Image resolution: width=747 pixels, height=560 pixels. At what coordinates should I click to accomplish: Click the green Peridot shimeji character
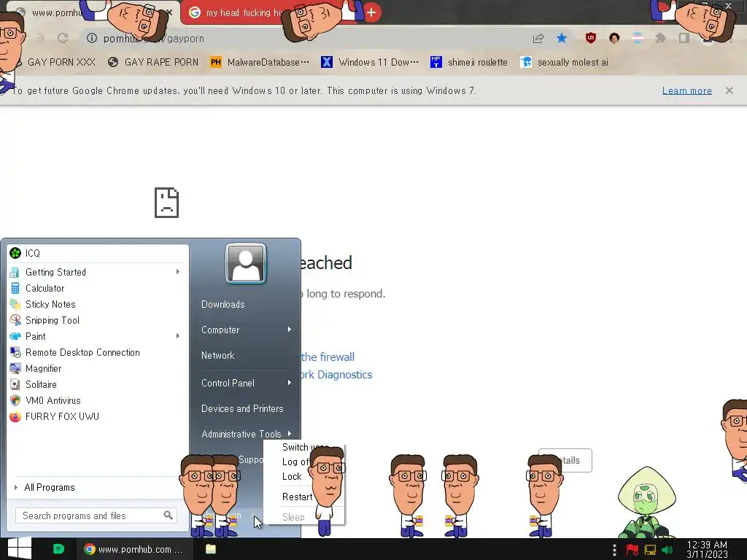click(646, 502)
